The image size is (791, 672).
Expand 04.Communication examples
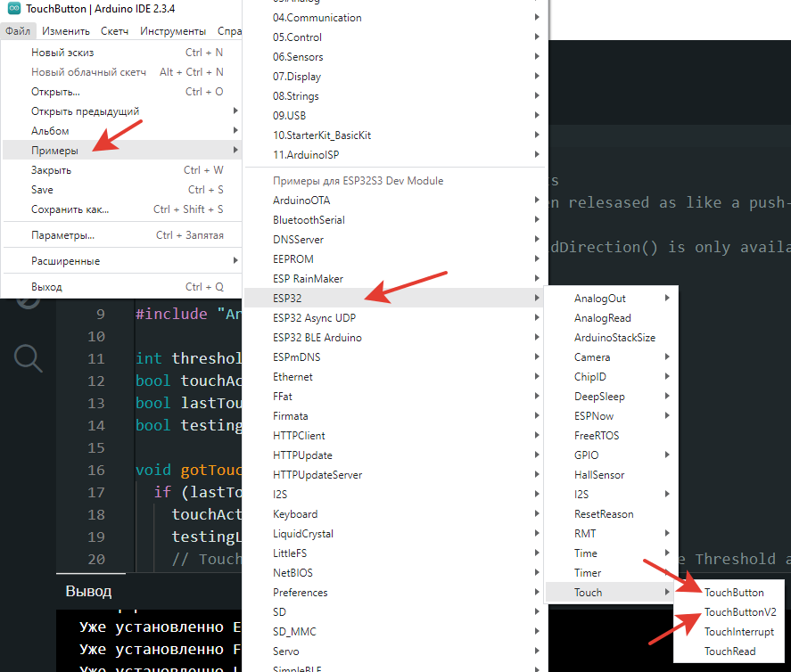point(394,18)
